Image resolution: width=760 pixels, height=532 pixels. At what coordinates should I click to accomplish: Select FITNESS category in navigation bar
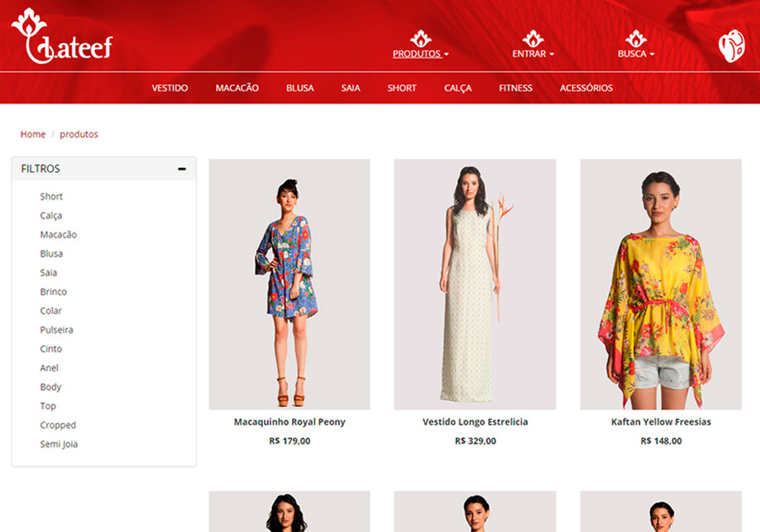pos(516,88)
